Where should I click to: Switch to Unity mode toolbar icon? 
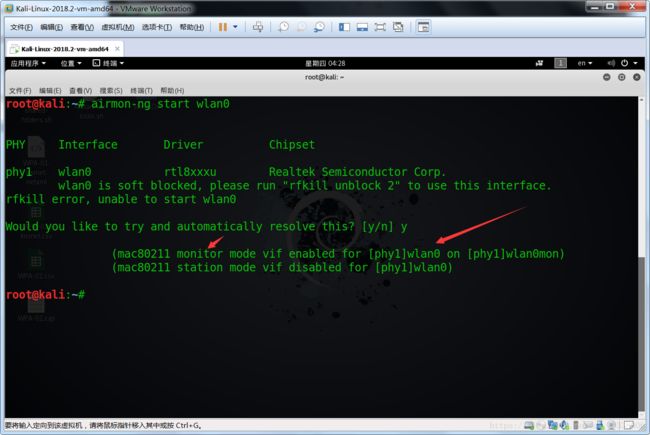(x=398, y=27)
